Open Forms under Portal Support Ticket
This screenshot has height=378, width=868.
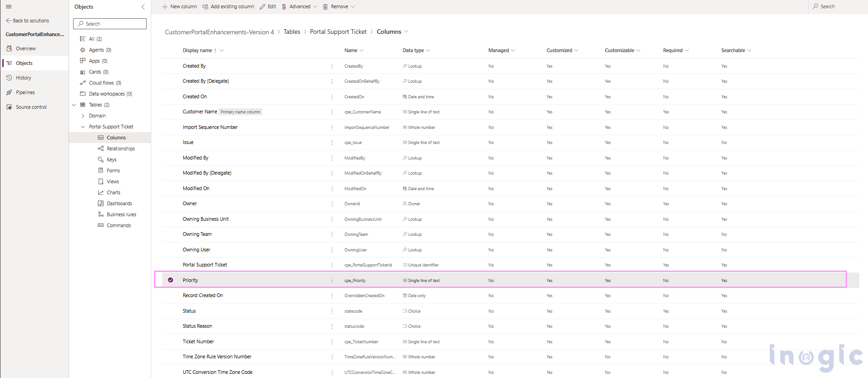pyautogui.click(x=113, y=170)
